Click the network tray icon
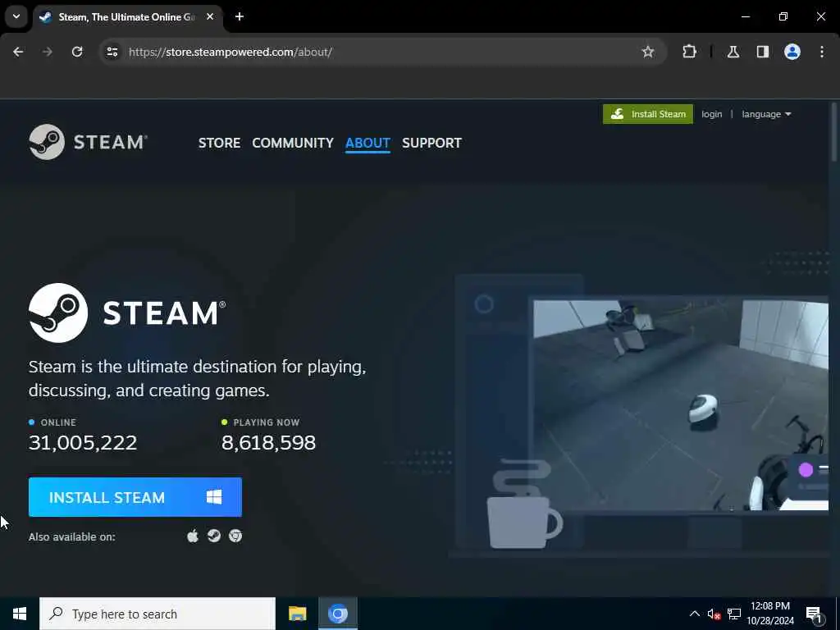Image resolution: width=840 pixels, height=630 pixels. point(734,614)
